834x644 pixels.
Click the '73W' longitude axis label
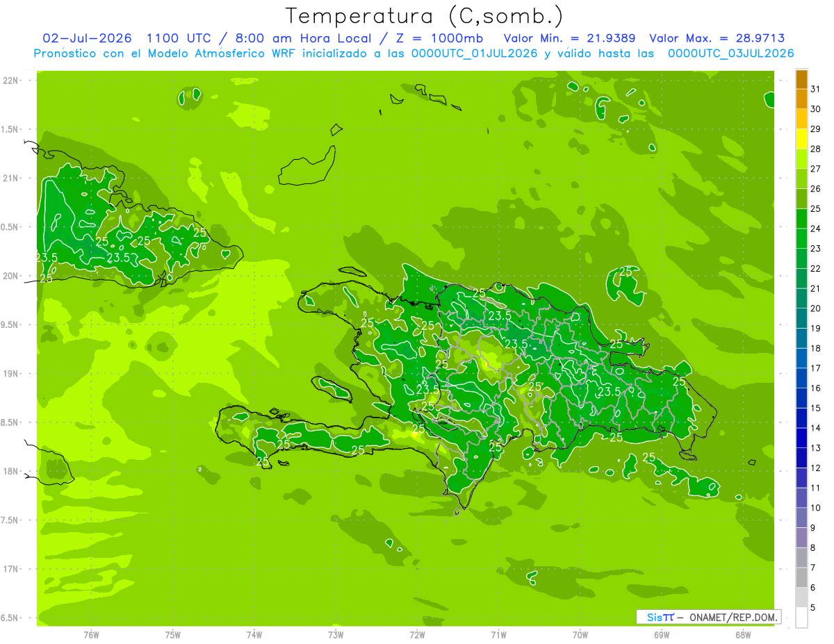point(336,634)
